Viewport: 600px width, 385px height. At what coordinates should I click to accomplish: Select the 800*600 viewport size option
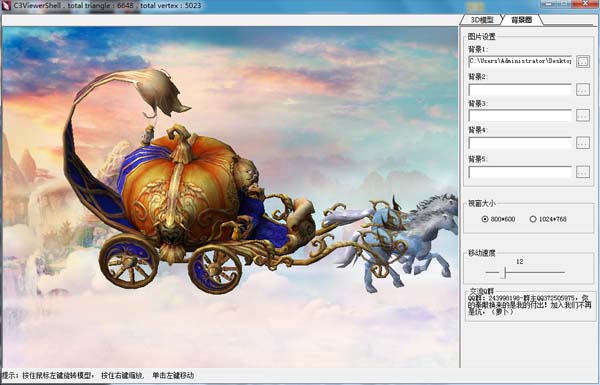498,219
